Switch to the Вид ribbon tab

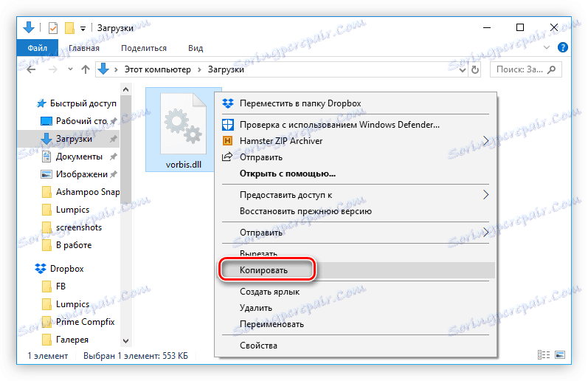click(x=196, y=48)
